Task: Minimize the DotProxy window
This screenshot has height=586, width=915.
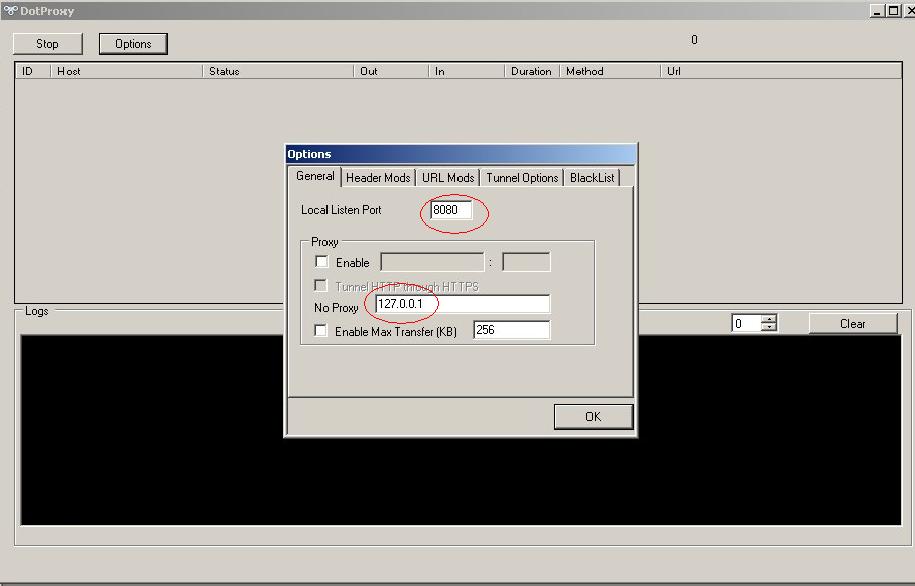Action: pyautogui.click(x=876, y=11)
